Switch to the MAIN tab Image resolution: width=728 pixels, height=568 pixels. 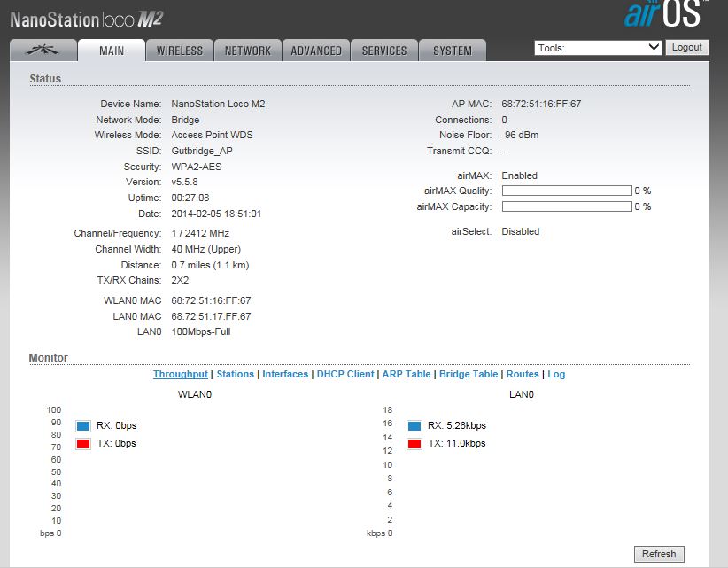pos(112,51)
